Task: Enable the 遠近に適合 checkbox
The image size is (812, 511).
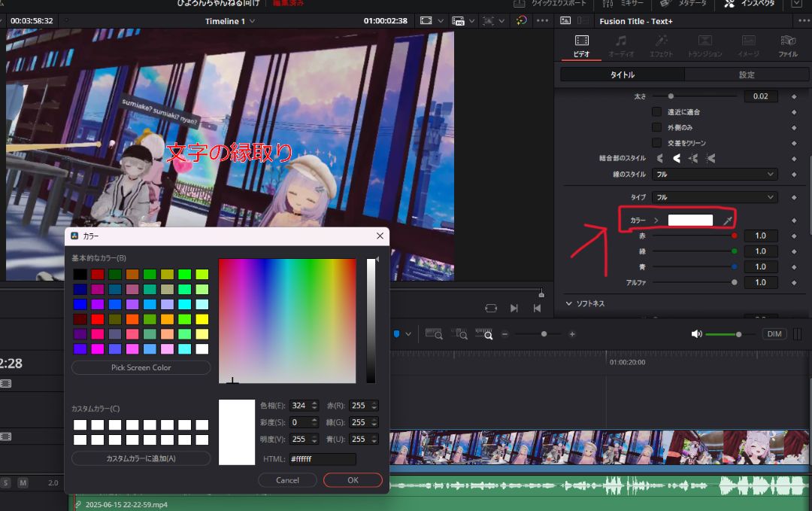Action: point(656,112)
